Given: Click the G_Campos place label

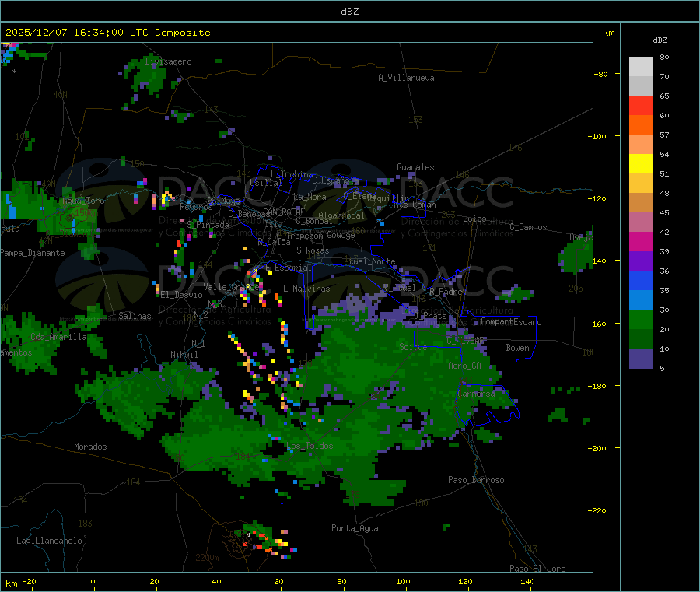Looking at the screenshot, I should pyautogui.click(x=528, y=227).
